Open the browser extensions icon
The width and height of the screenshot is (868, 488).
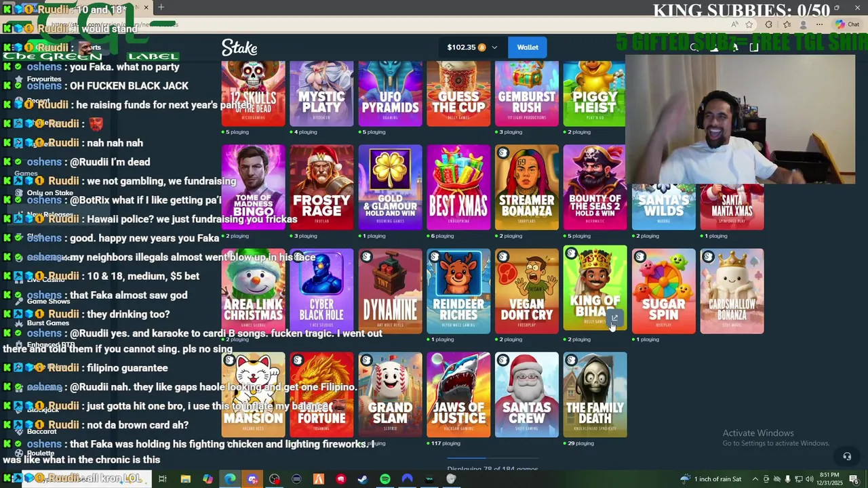pos(768,24)
